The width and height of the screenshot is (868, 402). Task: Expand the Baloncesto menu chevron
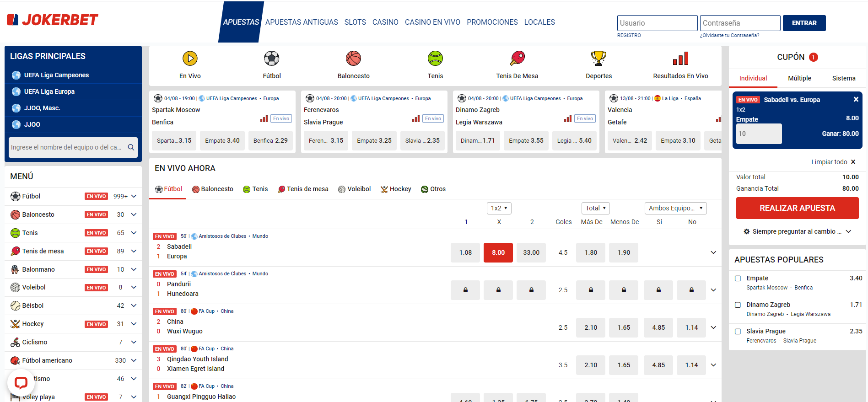coord(134,214)
